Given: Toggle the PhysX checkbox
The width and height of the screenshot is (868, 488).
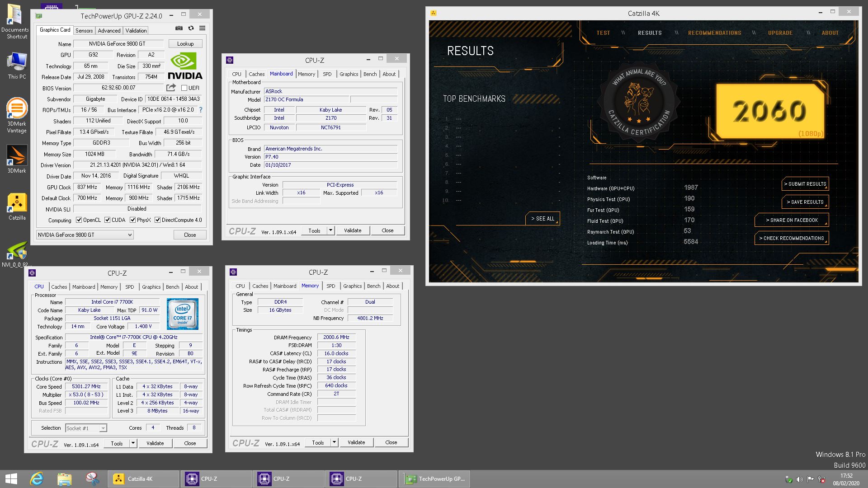Looking at the screenshot, I should (x=132, y=220).
